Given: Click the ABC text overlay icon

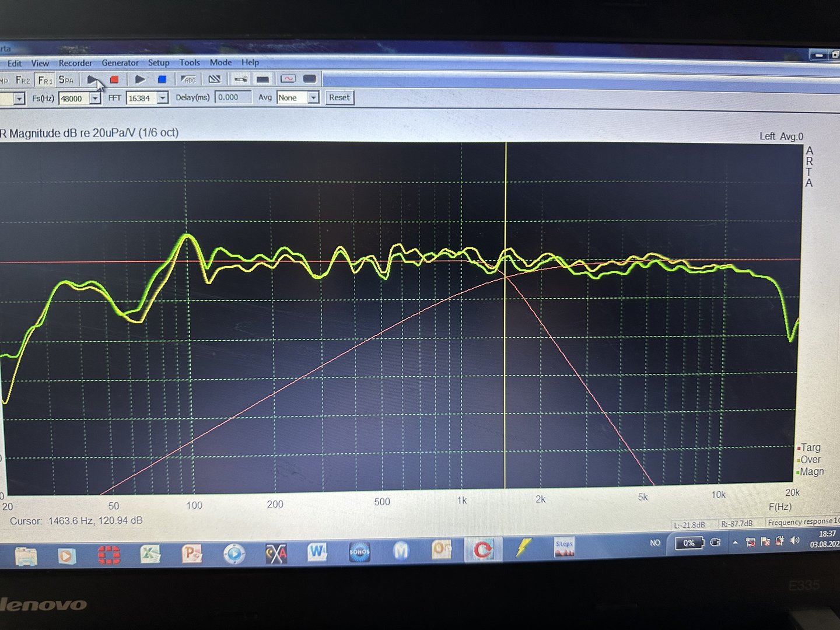Looking at the screenshot, I should [x=188, y=79].
